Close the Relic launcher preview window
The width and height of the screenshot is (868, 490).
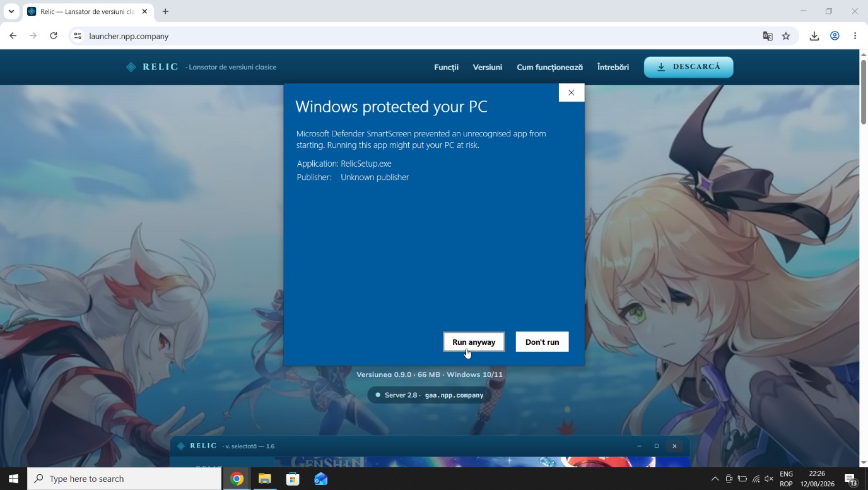pos(674,446)
